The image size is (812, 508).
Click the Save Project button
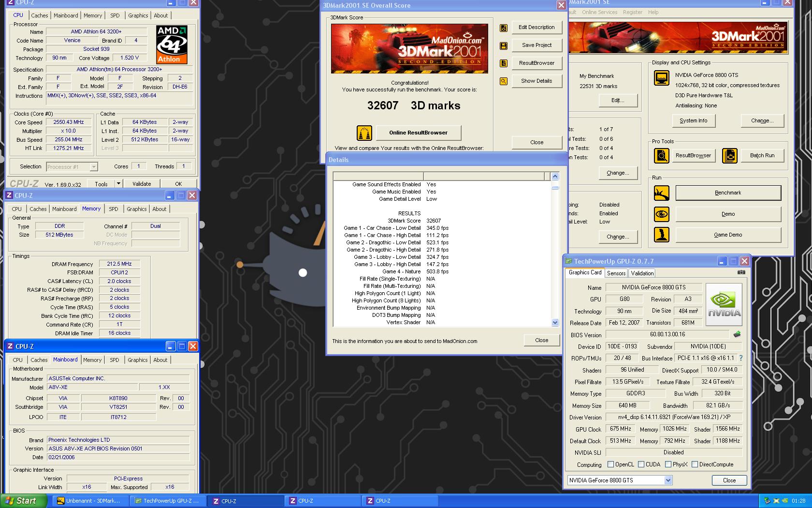click(x=536, y=45)
